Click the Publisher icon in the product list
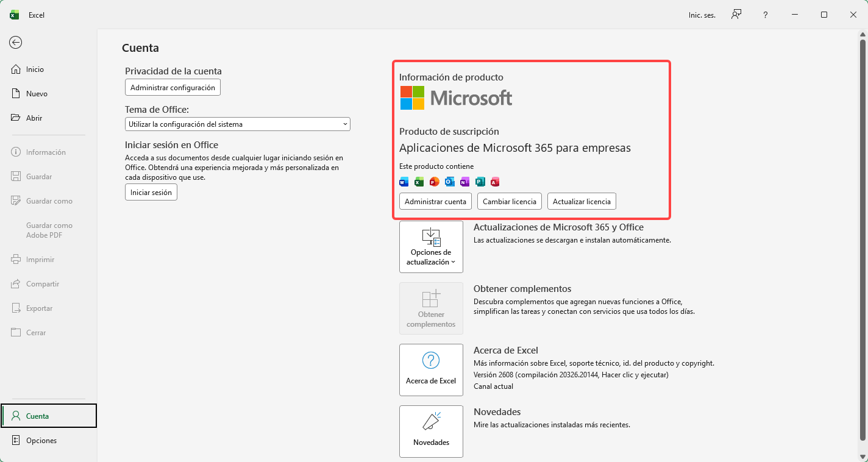Image resolution: width=868 pixels, height=462 pixels. click(x=480, y=182)
